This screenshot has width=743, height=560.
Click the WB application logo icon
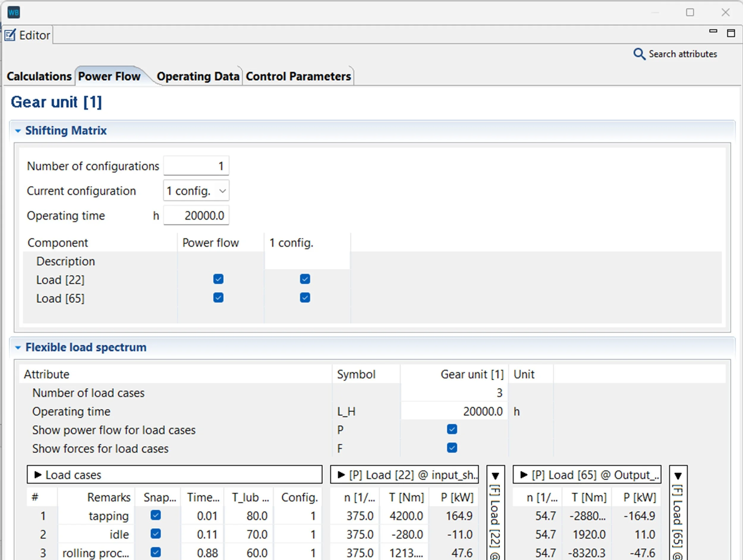pos(14,13)
